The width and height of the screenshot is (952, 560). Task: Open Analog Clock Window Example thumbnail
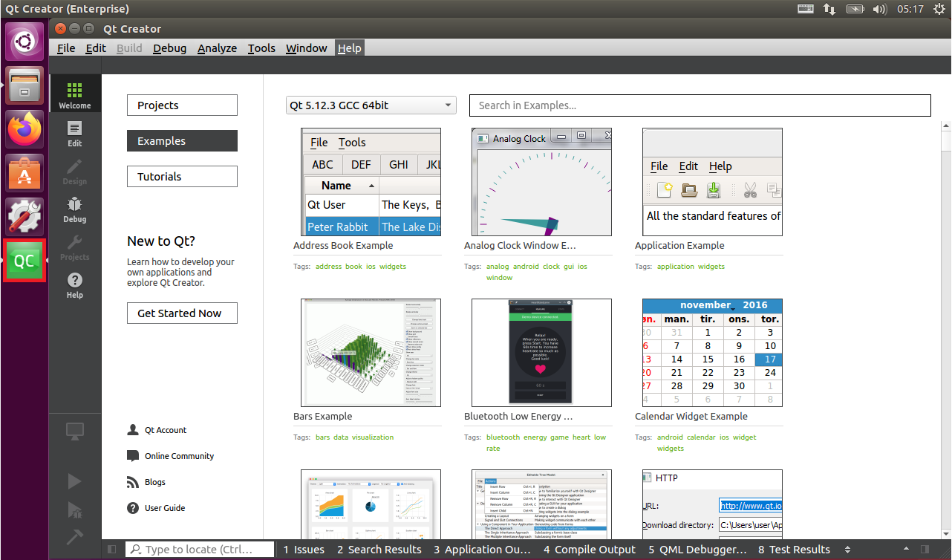click(541, 182)
